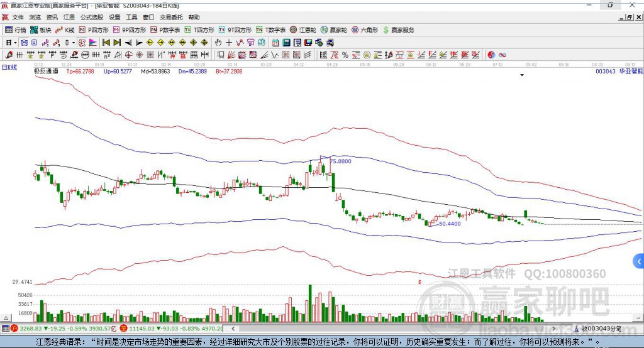Click the horizontal scrollbar right arrow
This screenshot has width=644, height=348.
coord(553,329)
